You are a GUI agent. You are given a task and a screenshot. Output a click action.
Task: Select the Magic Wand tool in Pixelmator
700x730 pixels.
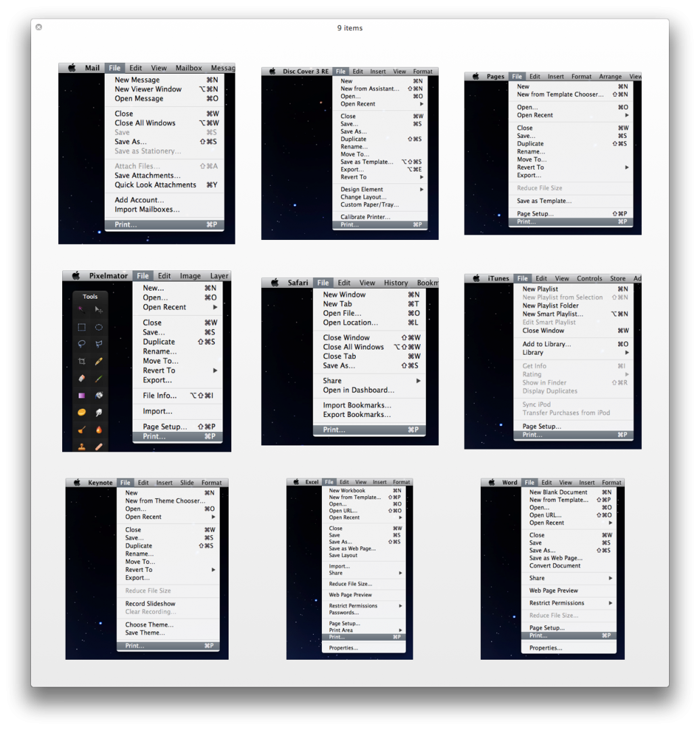[82, 310]
